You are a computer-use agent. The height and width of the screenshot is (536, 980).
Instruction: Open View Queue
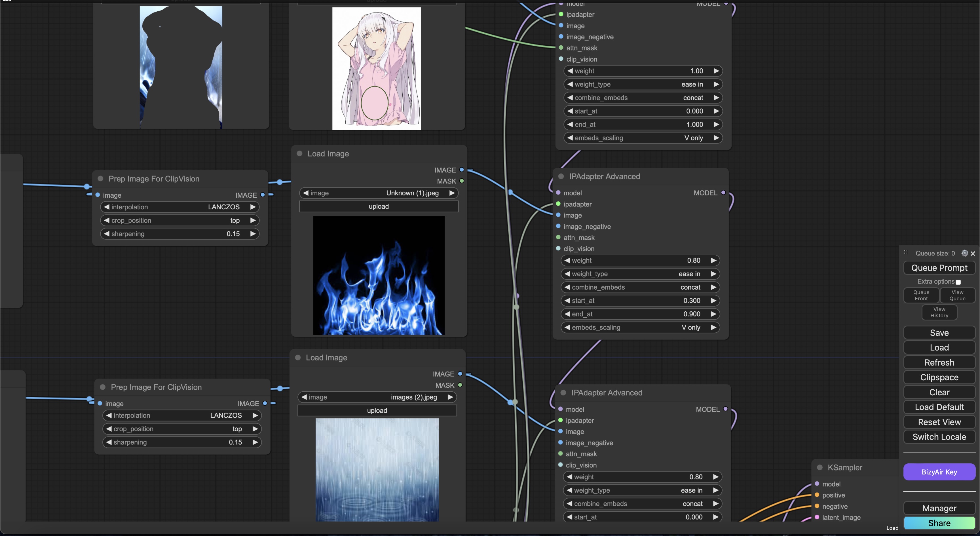[957, 295]
